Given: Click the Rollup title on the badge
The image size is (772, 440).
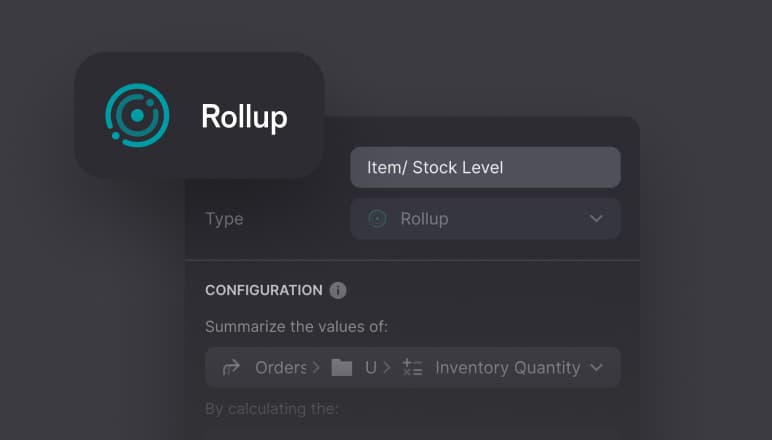Looking at the screenshot, I should pyautogui.click(x=244, y=117).
